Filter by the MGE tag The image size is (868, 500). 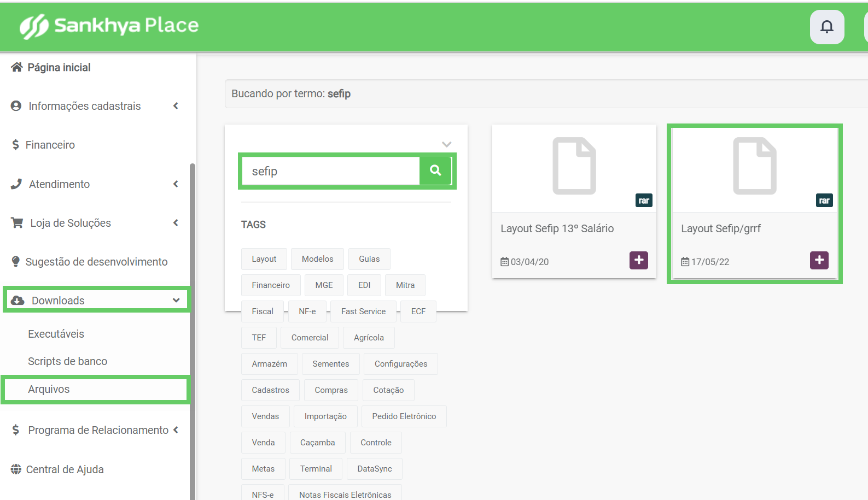click(x=324, y=285)
